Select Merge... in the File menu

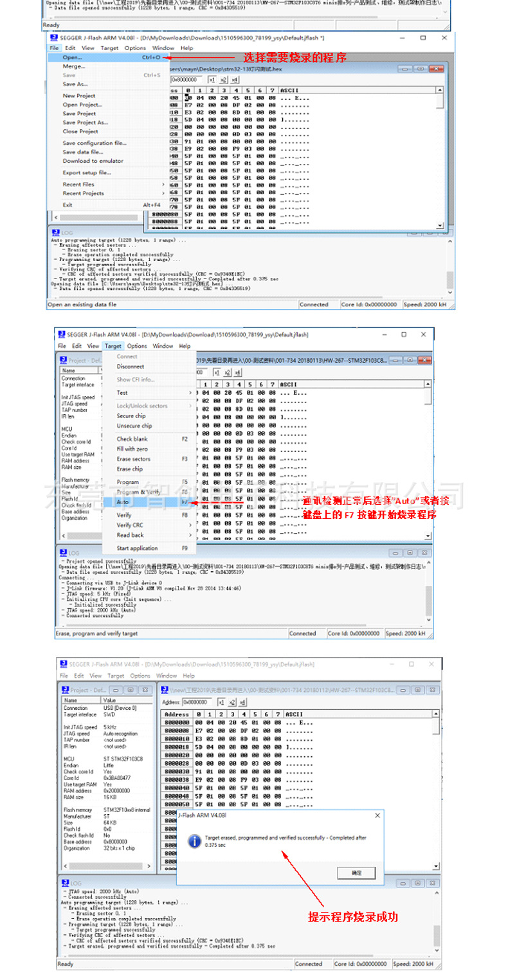click(107, 66)
